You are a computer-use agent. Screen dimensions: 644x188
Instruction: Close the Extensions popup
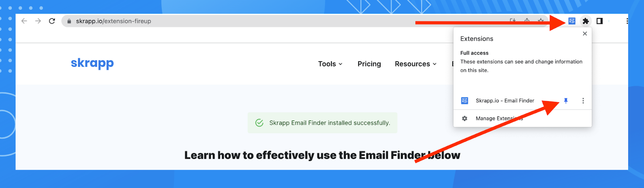click(585, 34)
